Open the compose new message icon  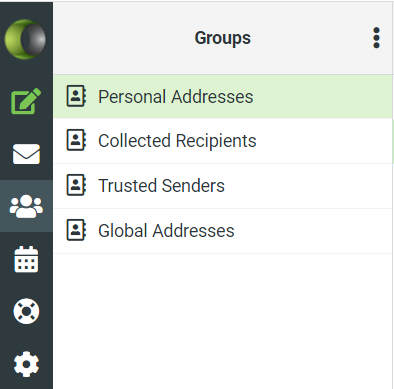[x=26, y=101]
